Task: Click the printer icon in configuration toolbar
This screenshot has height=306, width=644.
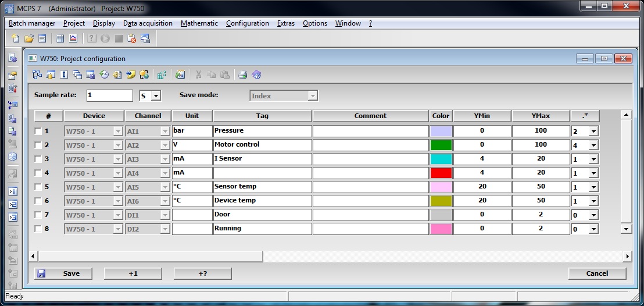Action: coord(243,74)
